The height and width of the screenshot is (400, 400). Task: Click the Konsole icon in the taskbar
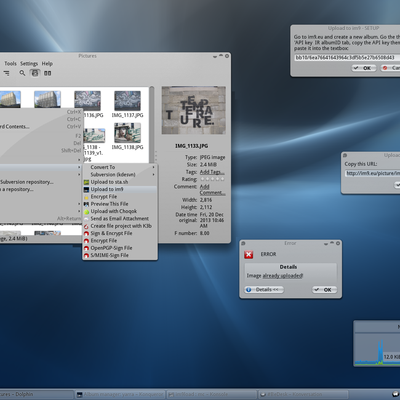pyautogui.click(x=171, y=395)
